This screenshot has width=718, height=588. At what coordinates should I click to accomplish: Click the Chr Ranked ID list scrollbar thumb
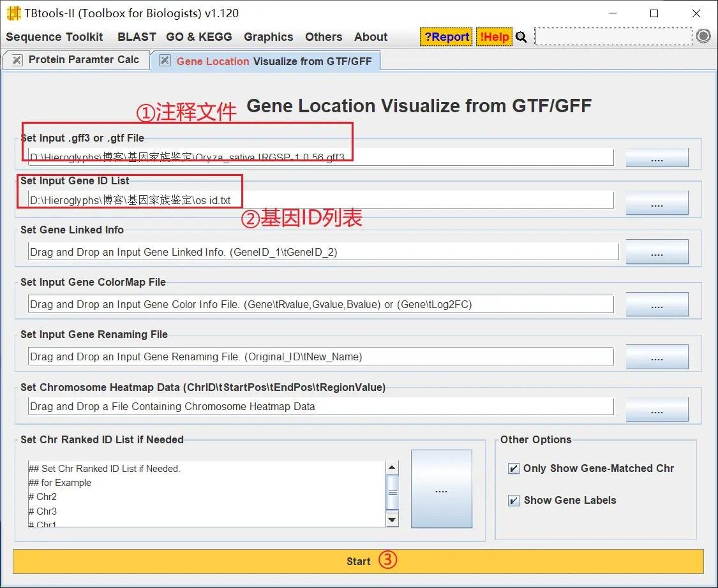tap(393, 492)
